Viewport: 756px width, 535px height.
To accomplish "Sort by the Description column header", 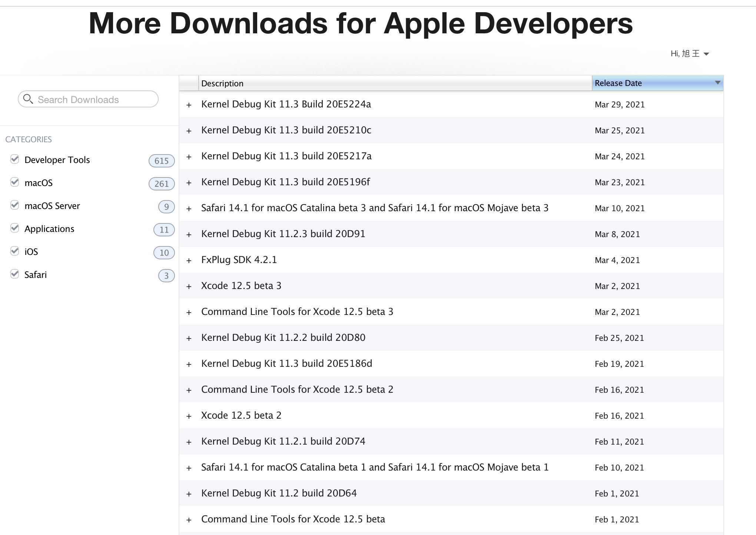I will tap(222, 83).
